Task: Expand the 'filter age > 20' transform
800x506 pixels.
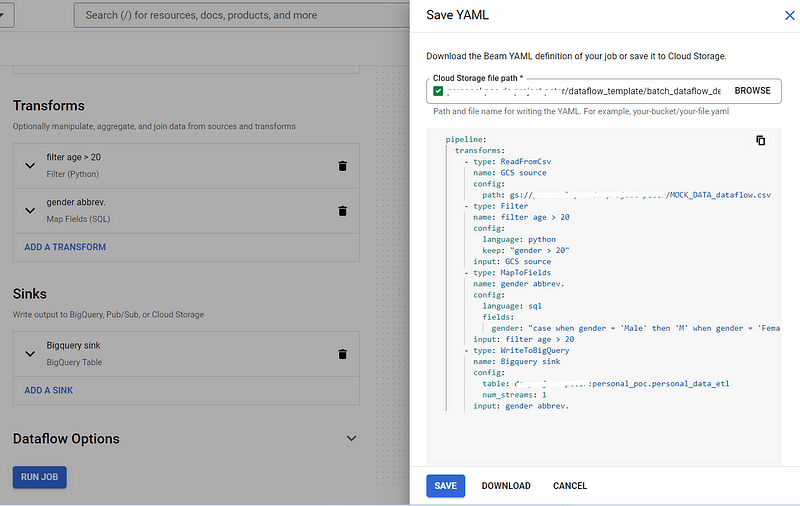Action: point(30,166)
